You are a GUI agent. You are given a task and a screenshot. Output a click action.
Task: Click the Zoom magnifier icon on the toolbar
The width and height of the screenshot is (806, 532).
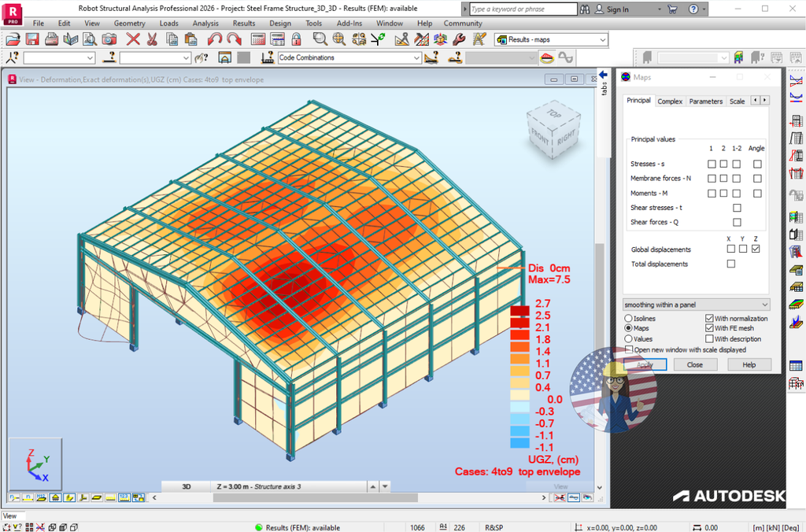321,40
